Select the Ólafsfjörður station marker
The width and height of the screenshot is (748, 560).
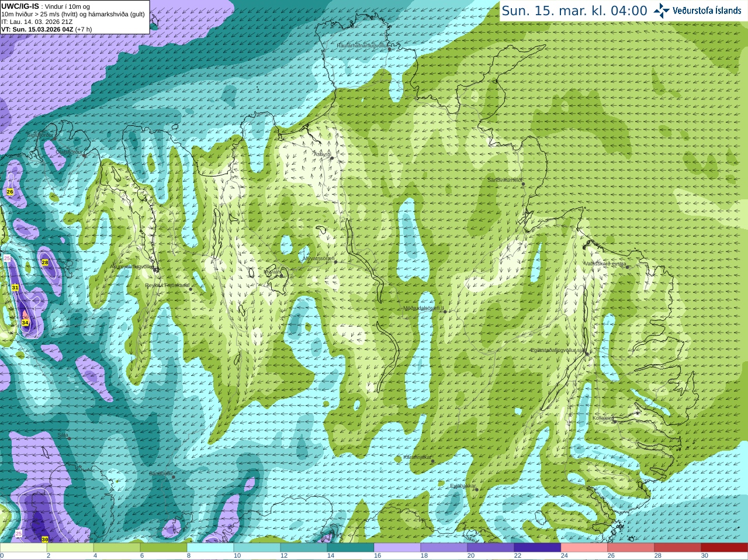tap(84, 155)
